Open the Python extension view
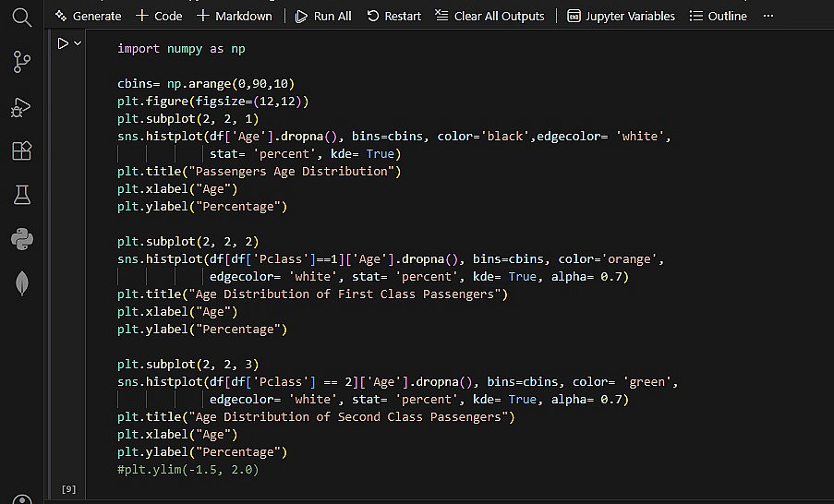Screen dimensions: 834x504 pyautogui.click(x=21, y=239)
